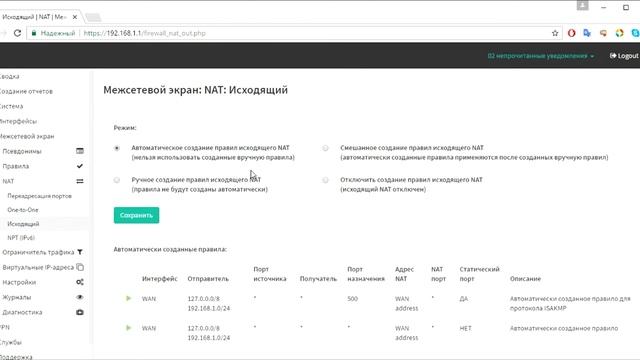Click the checkmark icon next to Правила

(80, 166)
